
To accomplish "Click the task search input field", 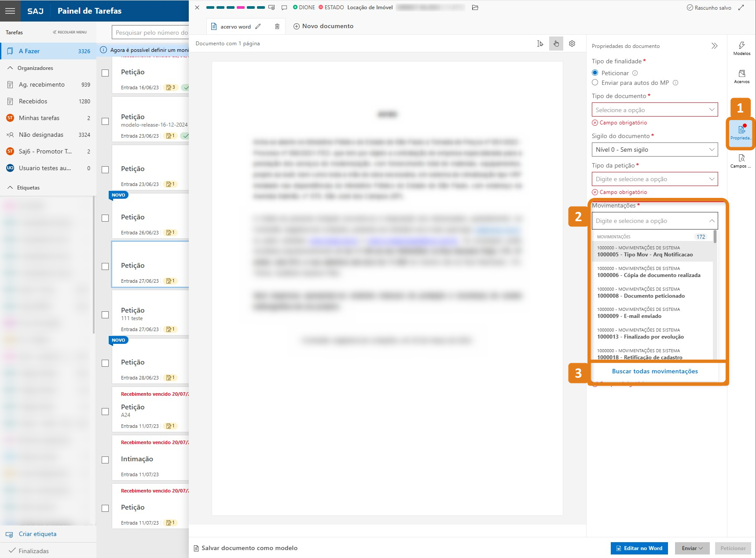I will pos(150,33).
